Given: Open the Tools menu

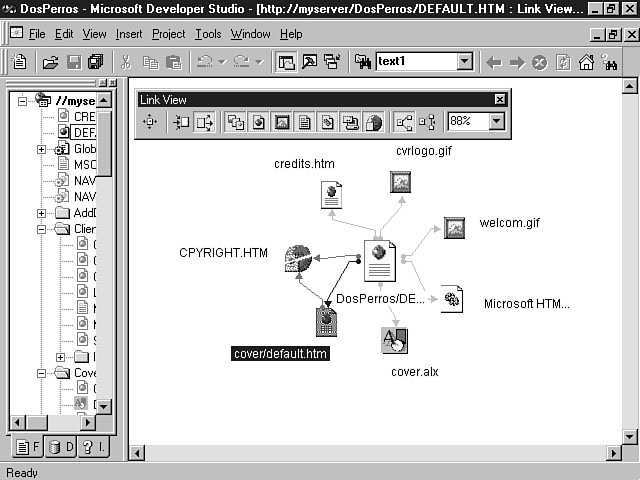Looking at the screenshot, I should pyautogui.click(x=208, y=34).
